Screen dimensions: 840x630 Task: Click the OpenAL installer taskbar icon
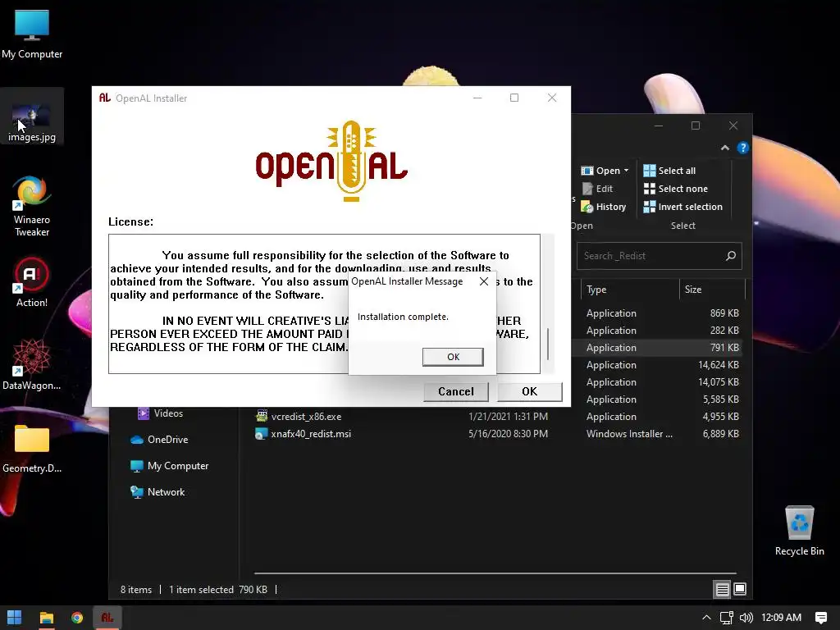[107, 618]
